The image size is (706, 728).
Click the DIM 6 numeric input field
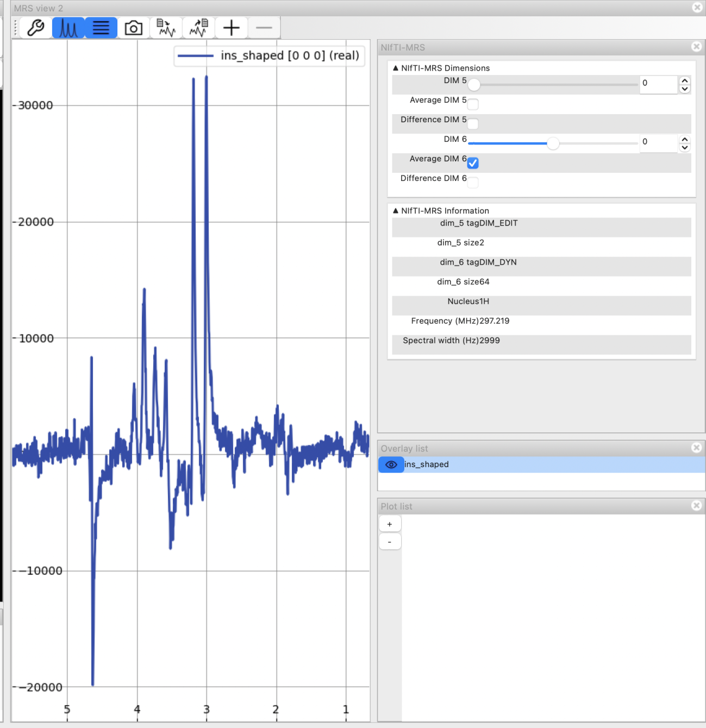click(x=658, y=142)
